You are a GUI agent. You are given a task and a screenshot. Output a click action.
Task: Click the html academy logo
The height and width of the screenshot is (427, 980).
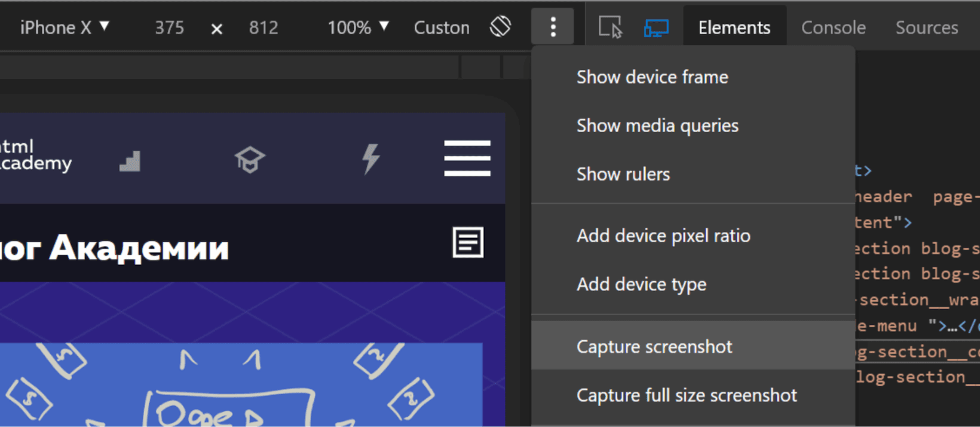point(36,155)
